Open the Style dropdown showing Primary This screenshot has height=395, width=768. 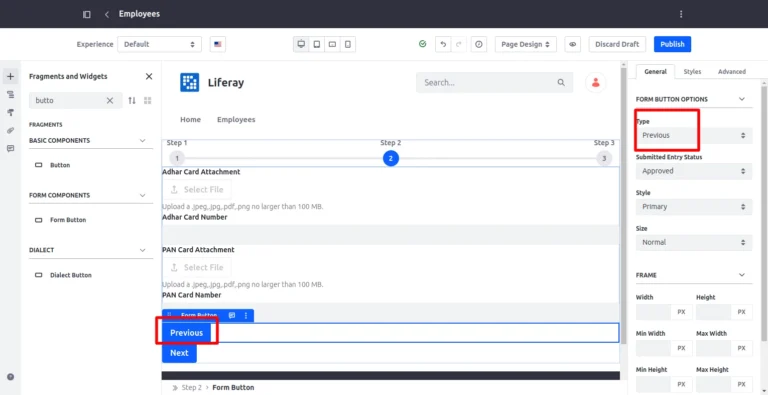point(694,207)
